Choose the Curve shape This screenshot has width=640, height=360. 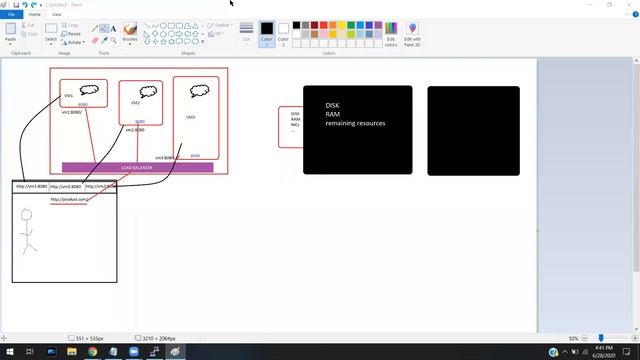click(x=155, y=26)
